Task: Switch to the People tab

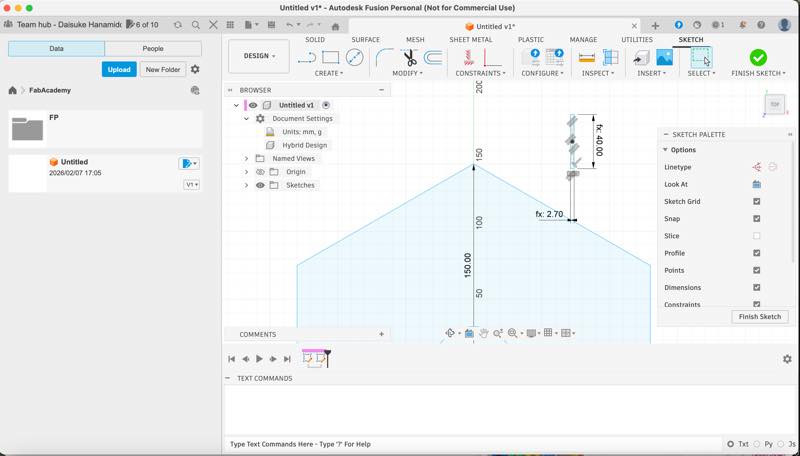Action: pos(153,48)
